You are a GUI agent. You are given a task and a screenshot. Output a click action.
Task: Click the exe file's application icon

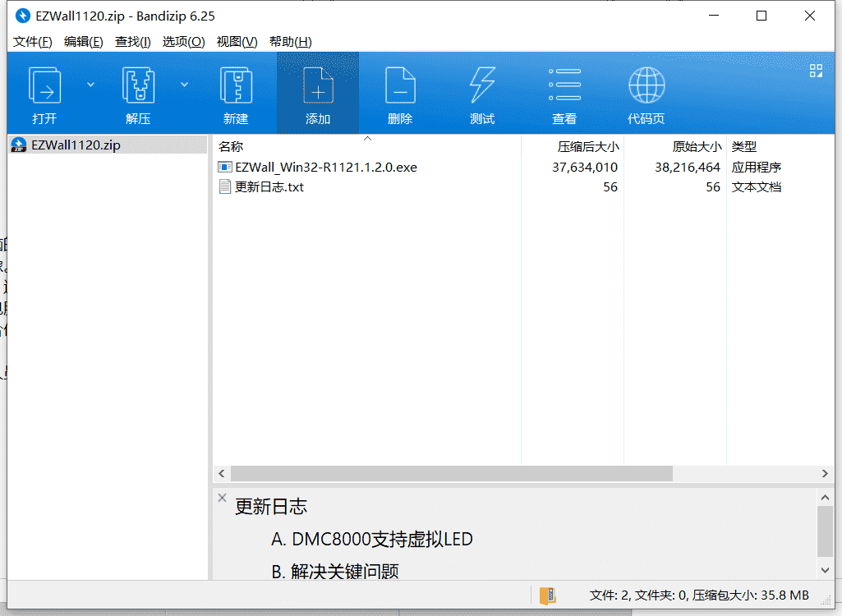(x=224, y=167)
